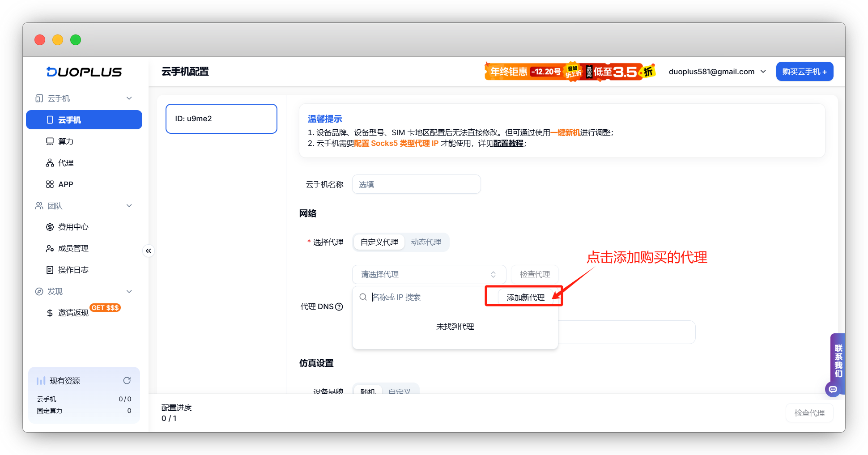This screenshot has height=455, width=868.
Task: Click the 算力 icon in the left menu
Action: (x=50, y=141)
